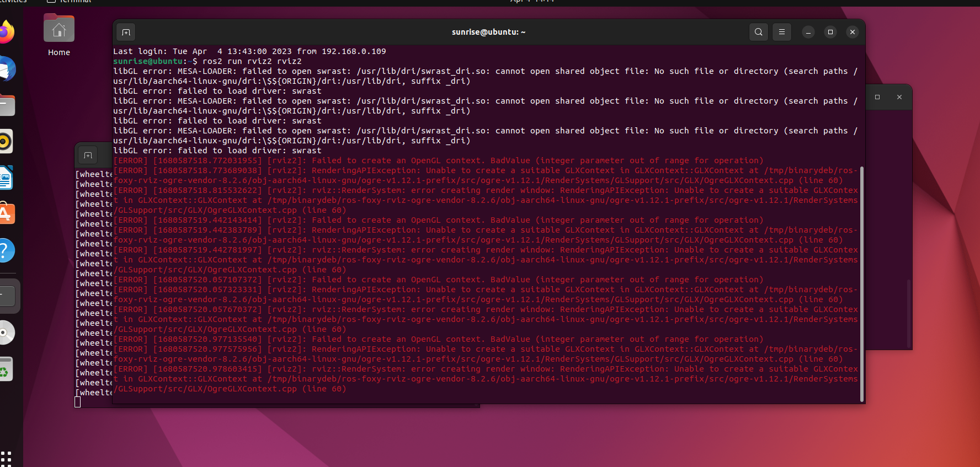Open Ubuntu Software store in dock

click(x=7, y=214)
